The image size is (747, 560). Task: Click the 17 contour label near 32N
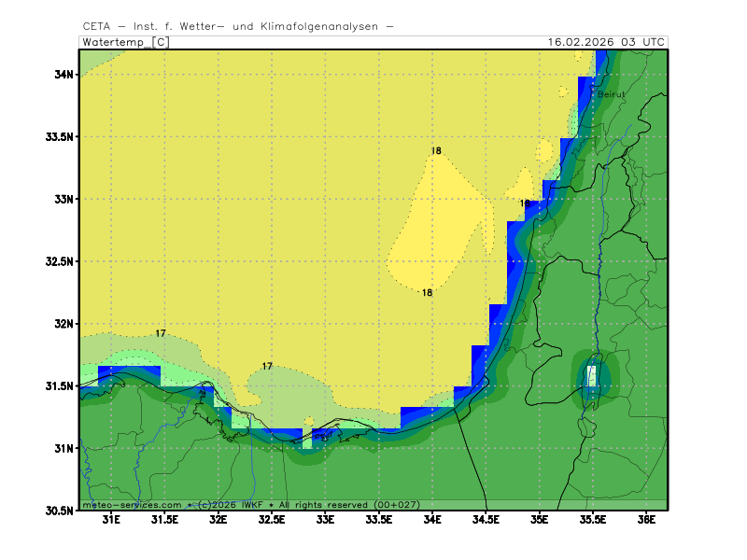pos(161,333)
